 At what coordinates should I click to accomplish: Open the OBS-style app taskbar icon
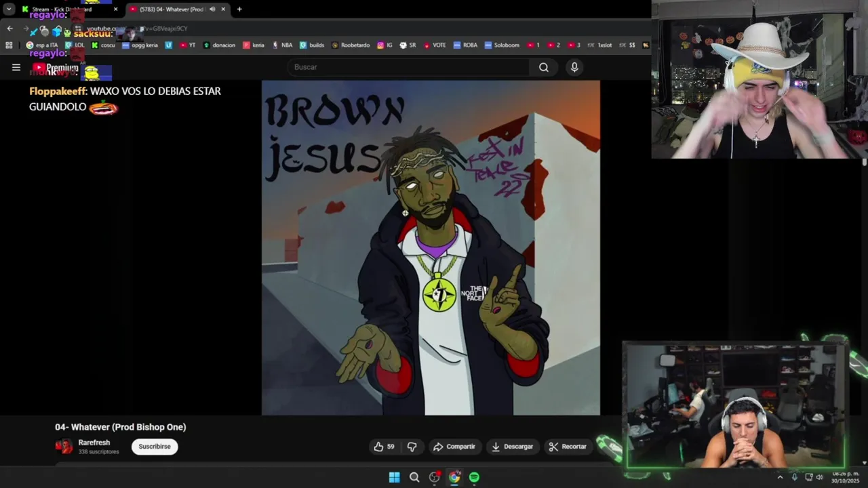point(435,477)
